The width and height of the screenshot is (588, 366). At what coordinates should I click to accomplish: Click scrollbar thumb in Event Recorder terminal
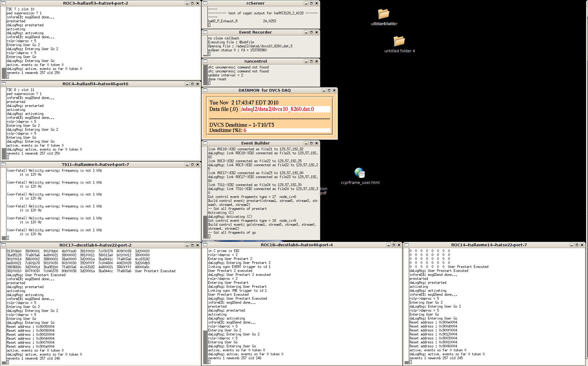pos(205,55)
